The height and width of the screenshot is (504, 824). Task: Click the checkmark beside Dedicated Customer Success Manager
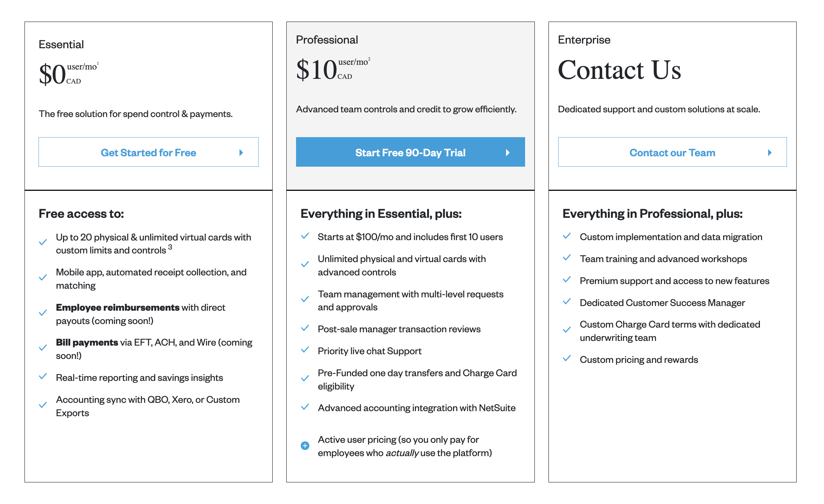tap(567, 302)
